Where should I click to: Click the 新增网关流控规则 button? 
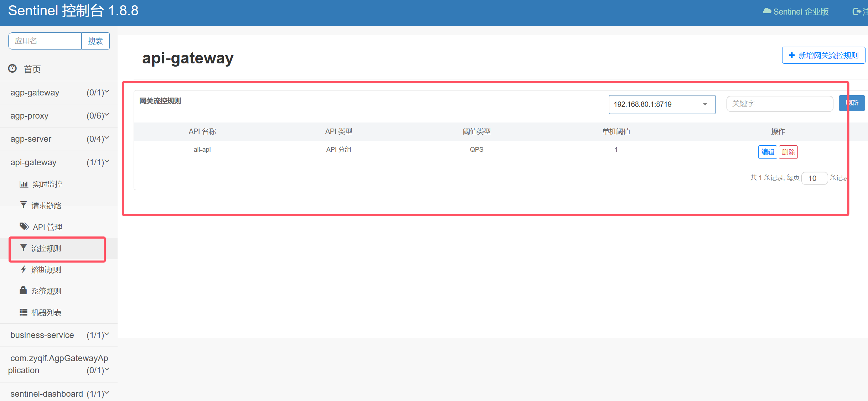coord(823,55)
